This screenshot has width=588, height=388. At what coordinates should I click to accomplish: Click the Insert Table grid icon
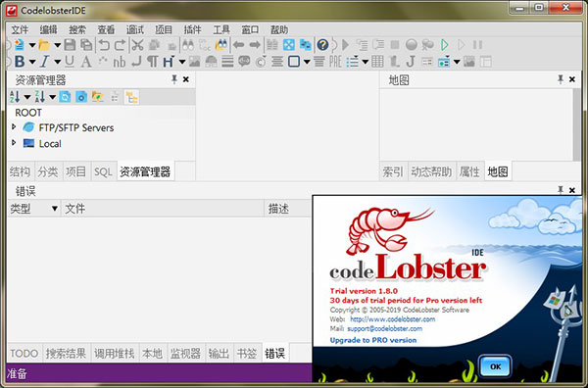(x=377, y=62)
